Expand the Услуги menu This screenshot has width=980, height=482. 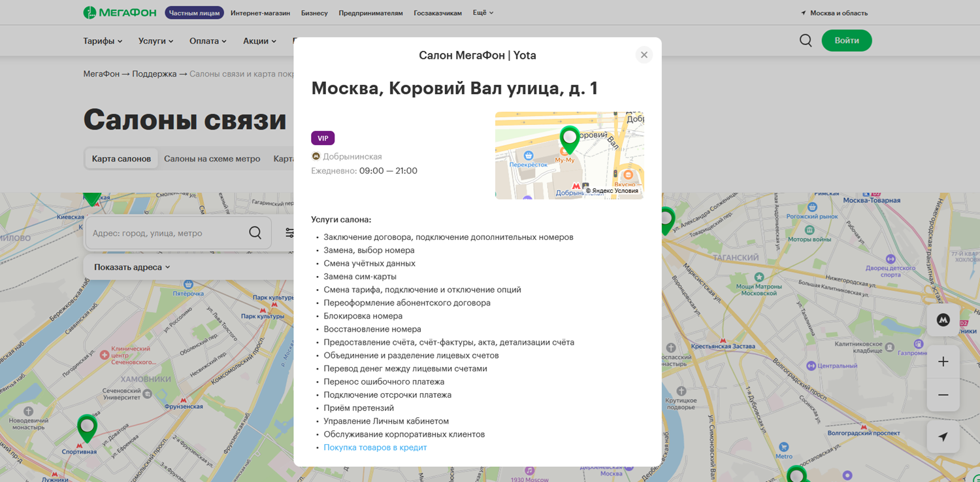(155, 41)
